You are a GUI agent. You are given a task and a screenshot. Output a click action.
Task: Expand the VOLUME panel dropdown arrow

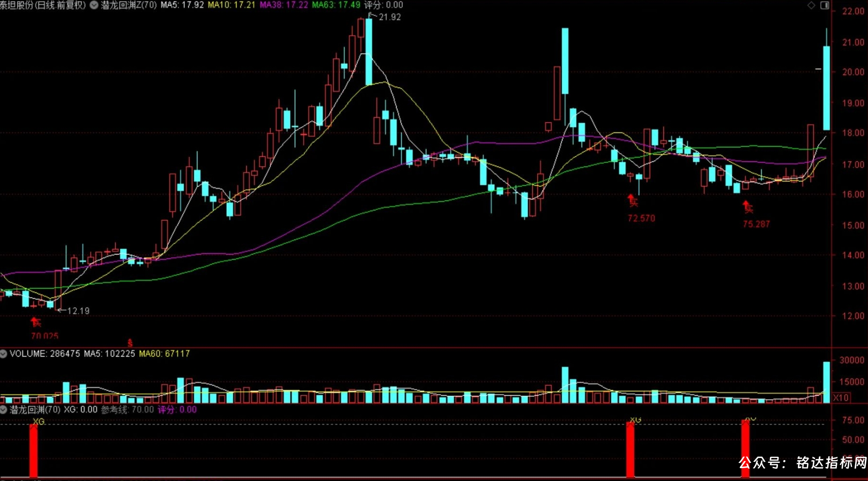click(x=3, y=354)
